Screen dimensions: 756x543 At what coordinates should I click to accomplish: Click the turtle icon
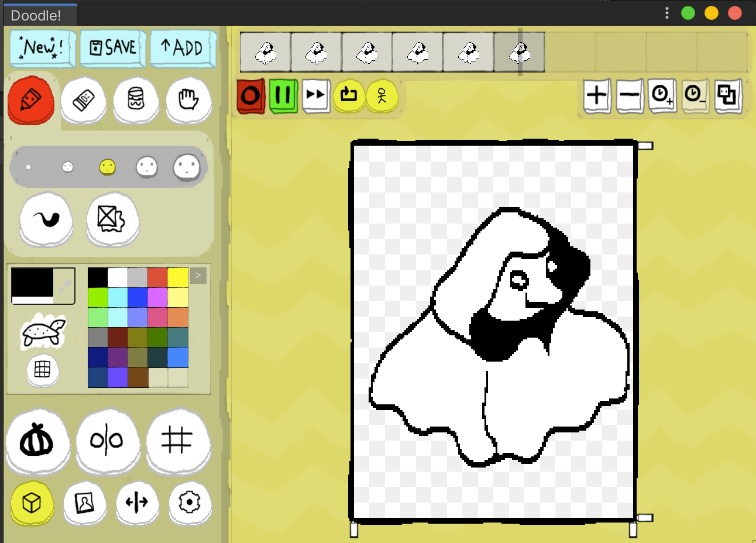click(x=44, y=332)
